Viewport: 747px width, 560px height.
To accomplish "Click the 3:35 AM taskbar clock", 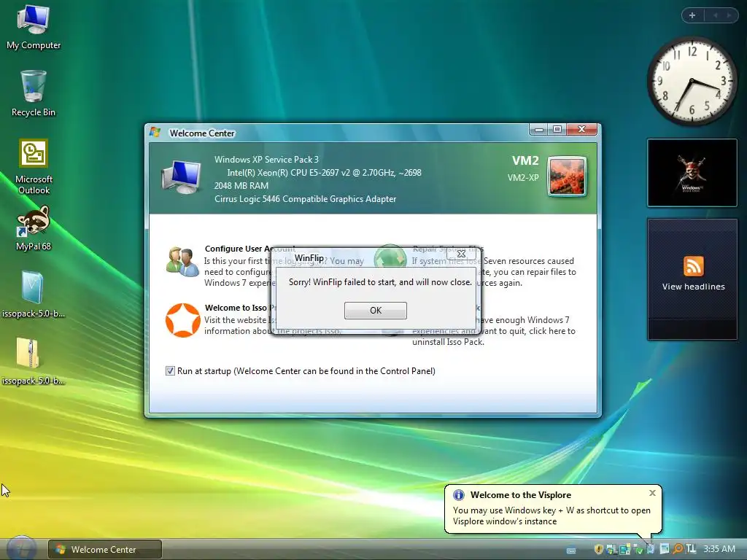I will pyautogui.click(x=719, y=549).
